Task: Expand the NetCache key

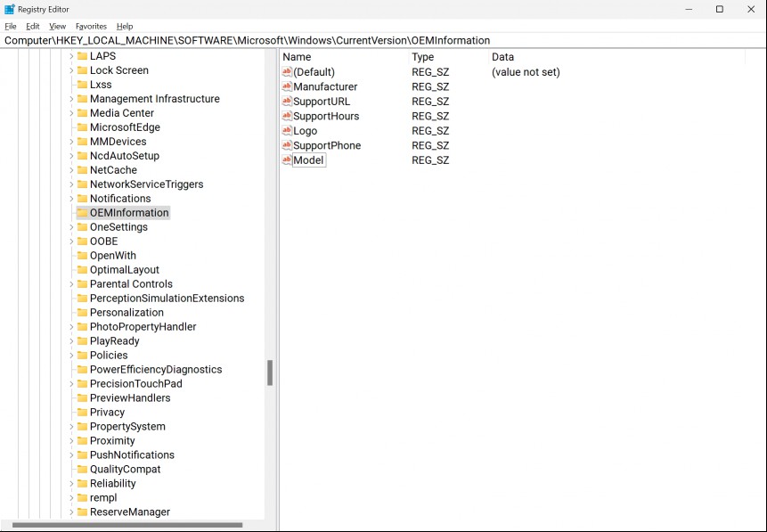Action: pyautogui.click(x=71, y=170)
